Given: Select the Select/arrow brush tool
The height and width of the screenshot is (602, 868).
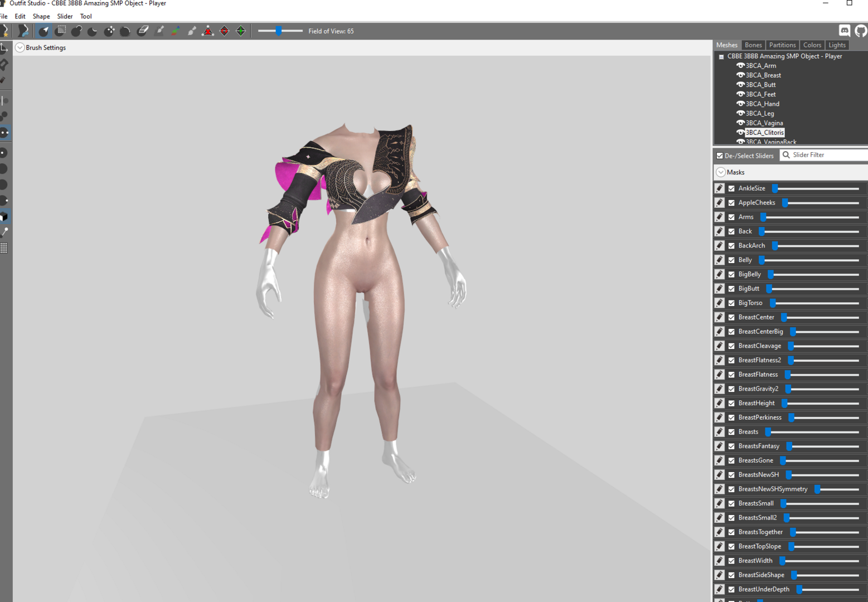Looking at the screenshot, I should 43,31.
